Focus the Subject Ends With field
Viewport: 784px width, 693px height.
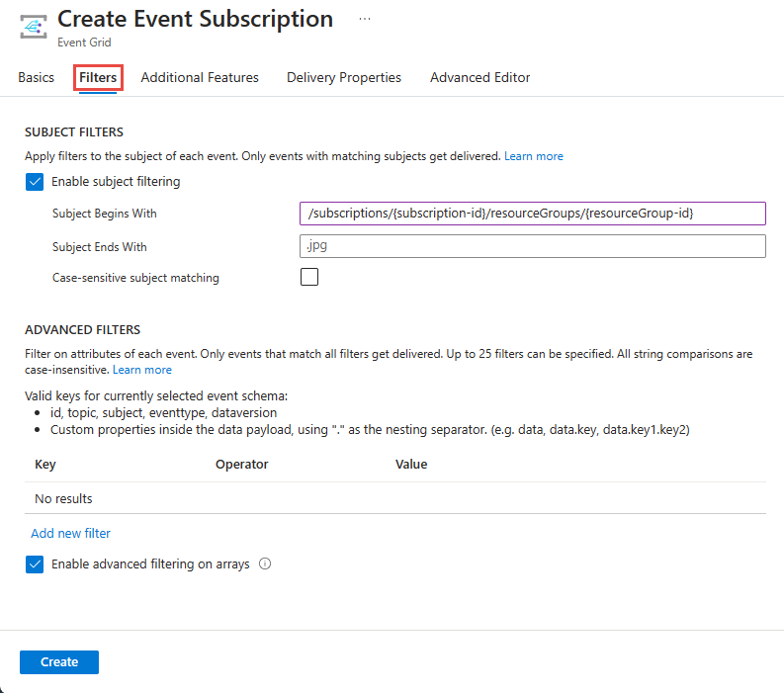[x=532, y=246]
